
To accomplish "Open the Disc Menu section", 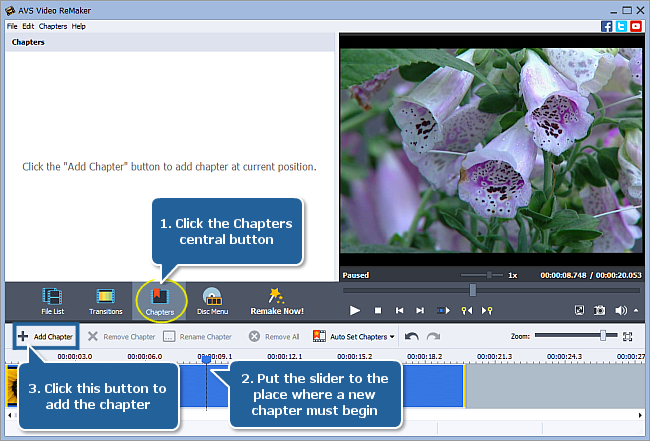I will tap(212, 301).
